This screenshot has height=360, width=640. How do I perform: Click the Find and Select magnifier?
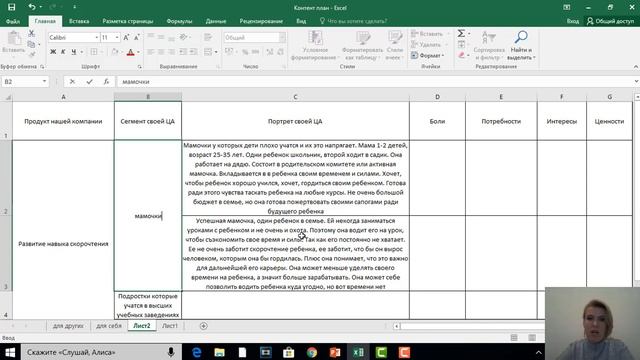[521, 38]
